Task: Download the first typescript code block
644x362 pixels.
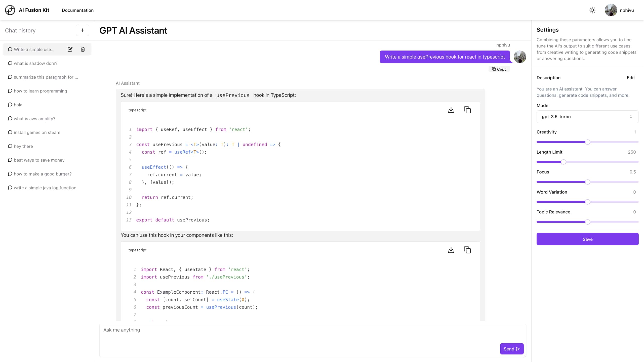Action: click(451, 110)
